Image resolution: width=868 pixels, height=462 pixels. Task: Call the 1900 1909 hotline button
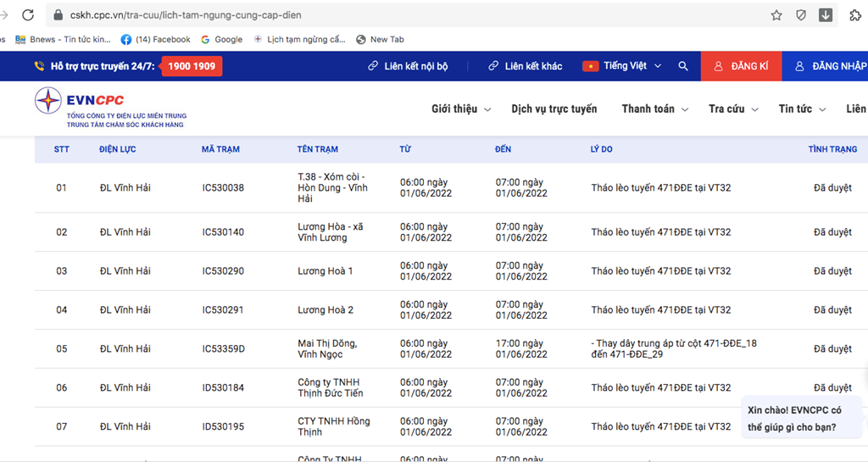click(x=192, y=66)
